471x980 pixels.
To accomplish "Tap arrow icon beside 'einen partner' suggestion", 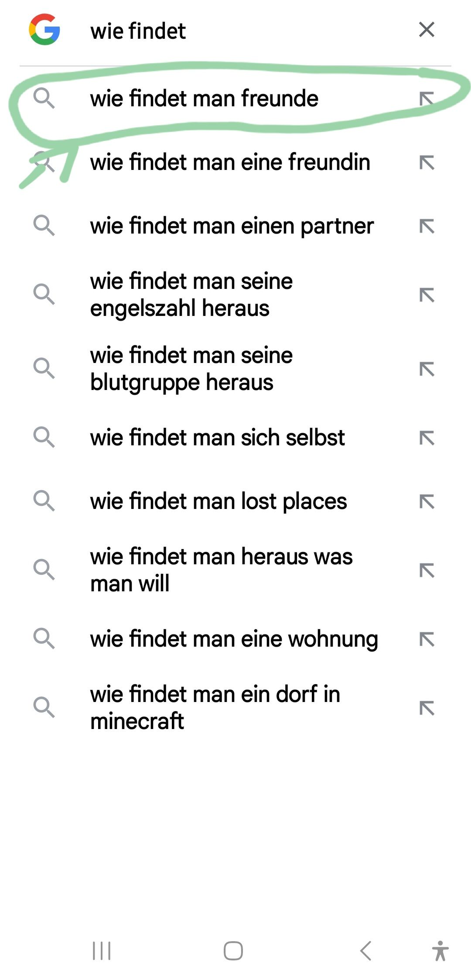I will pyautogui.click(x=427, y=226).
